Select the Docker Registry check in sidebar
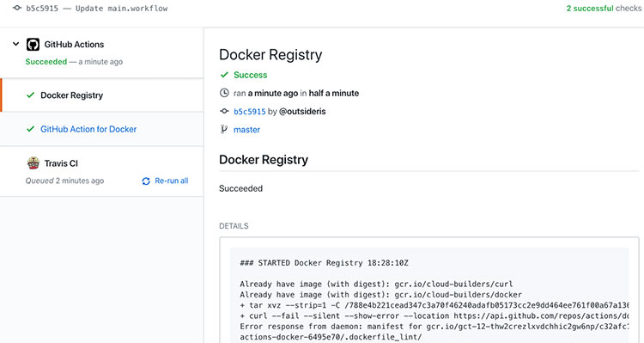 (x=102, y=95)
